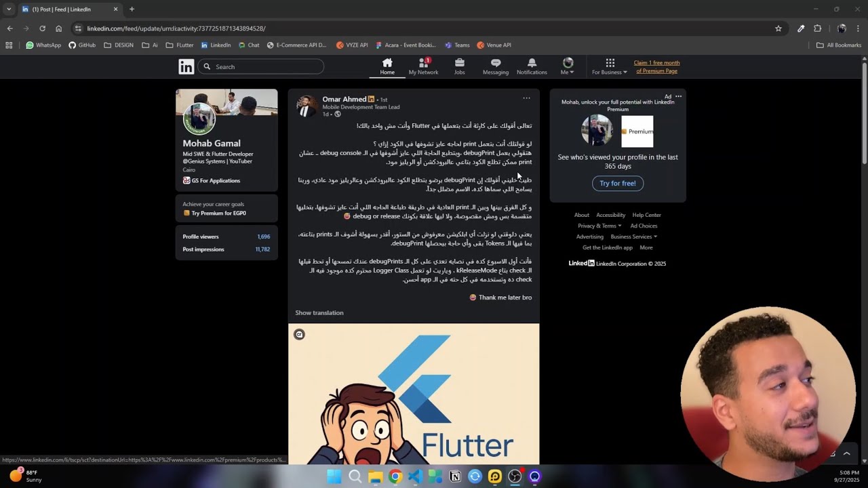
Task: Open the Venue API bookmark
Action: [494, 45]
